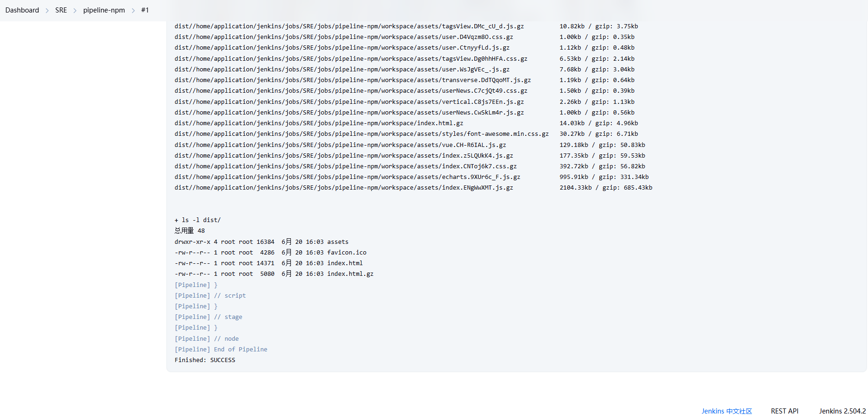Click the echarts.9XUr6c_F.js.gz output line
This screenshot has height=420, width=868.
point(347,177)
